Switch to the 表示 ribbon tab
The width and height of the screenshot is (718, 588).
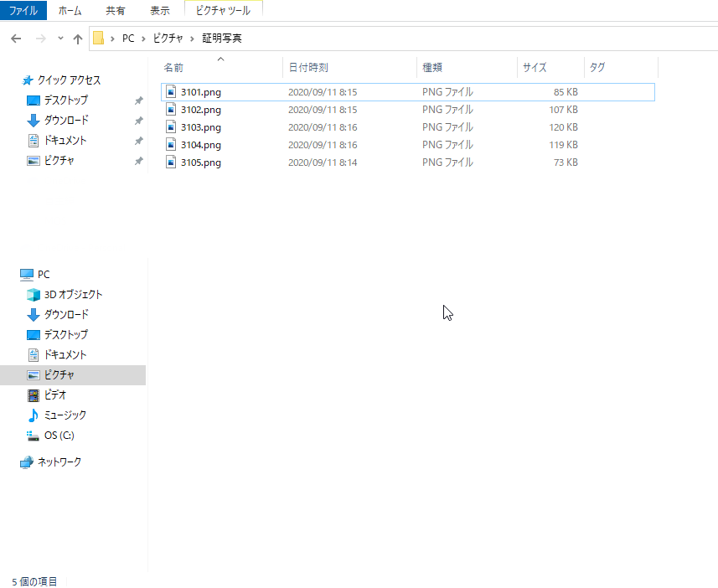159,11
